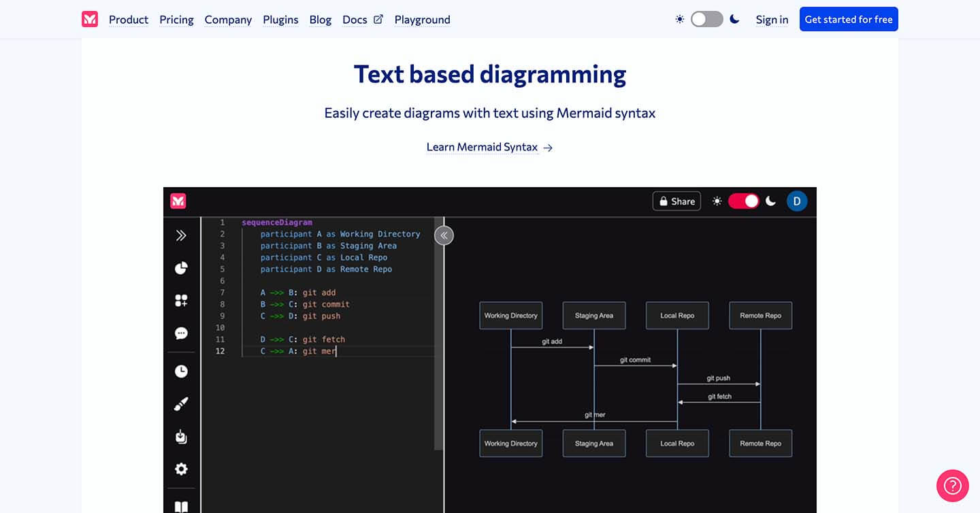This screenshot has height=513, width=980.
Task: Open the Product menu
Action: pos(129,20)
